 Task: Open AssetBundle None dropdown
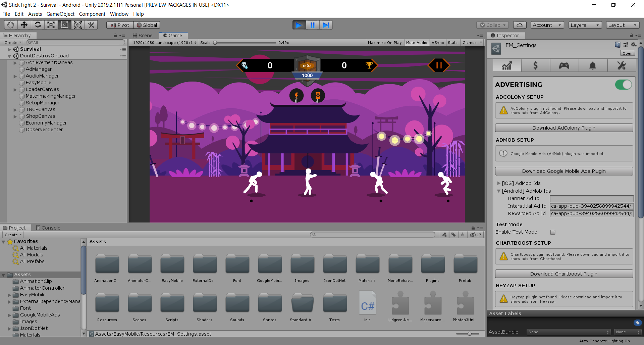569,332
